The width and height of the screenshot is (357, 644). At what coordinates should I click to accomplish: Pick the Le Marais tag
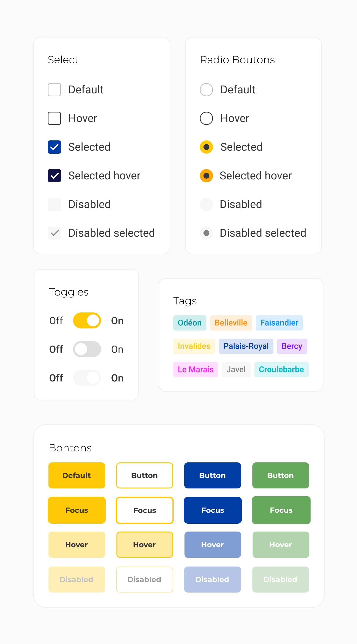195,370
